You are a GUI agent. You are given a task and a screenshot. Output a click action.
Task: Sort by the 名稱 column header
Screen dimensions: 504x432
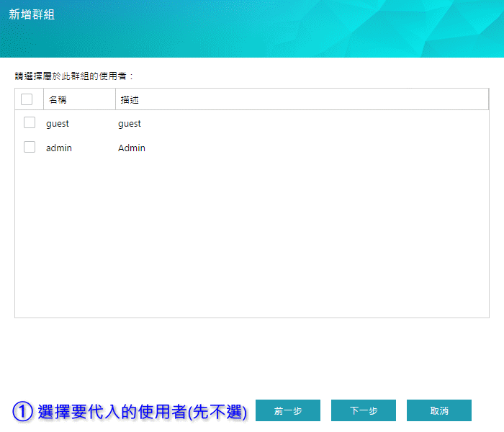point(79,99)
